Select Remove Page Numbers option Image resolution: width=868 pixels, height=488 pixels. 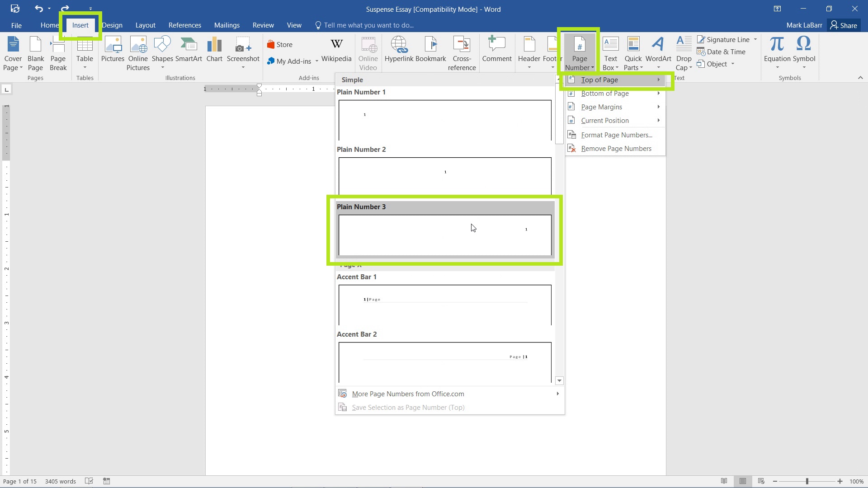coord(617,148)
